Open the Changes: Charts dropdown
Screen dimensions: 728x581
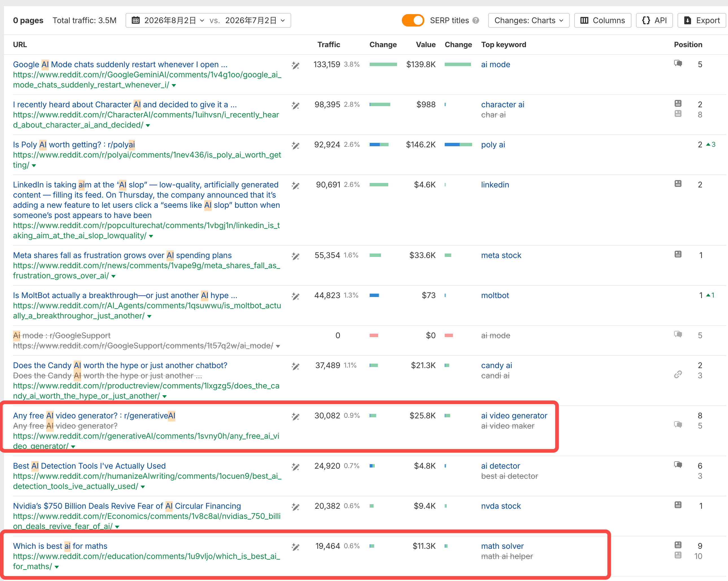529,21
